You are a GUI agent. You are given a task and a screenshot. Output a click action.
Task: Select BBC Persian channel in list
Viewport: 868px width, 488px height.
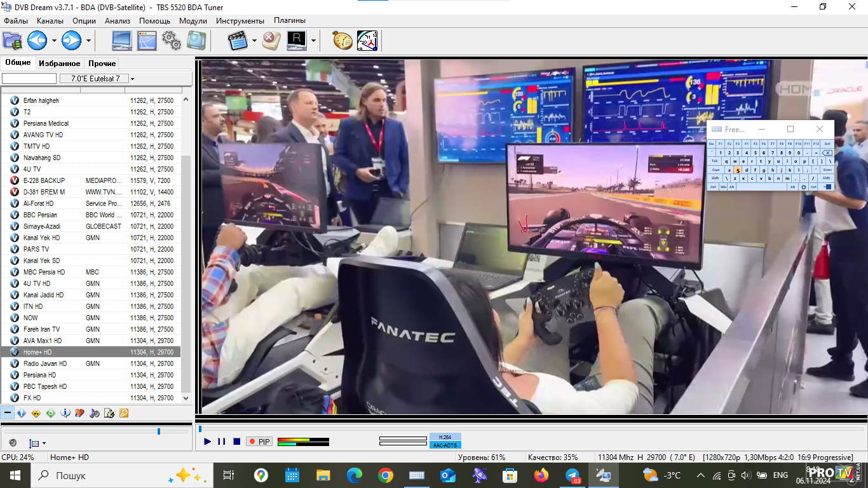point(40,215)
